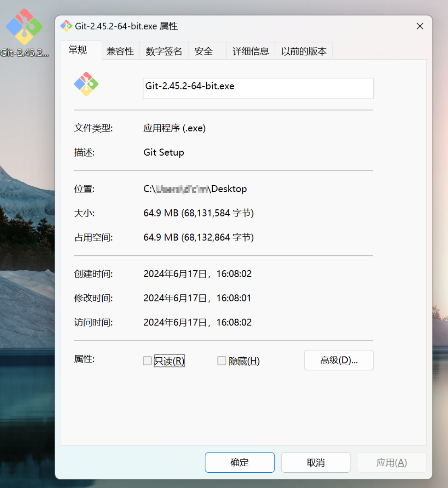448x488 pixels.
Task: Click the location path ending in Desktop
Action: click(x=195, y=189)
